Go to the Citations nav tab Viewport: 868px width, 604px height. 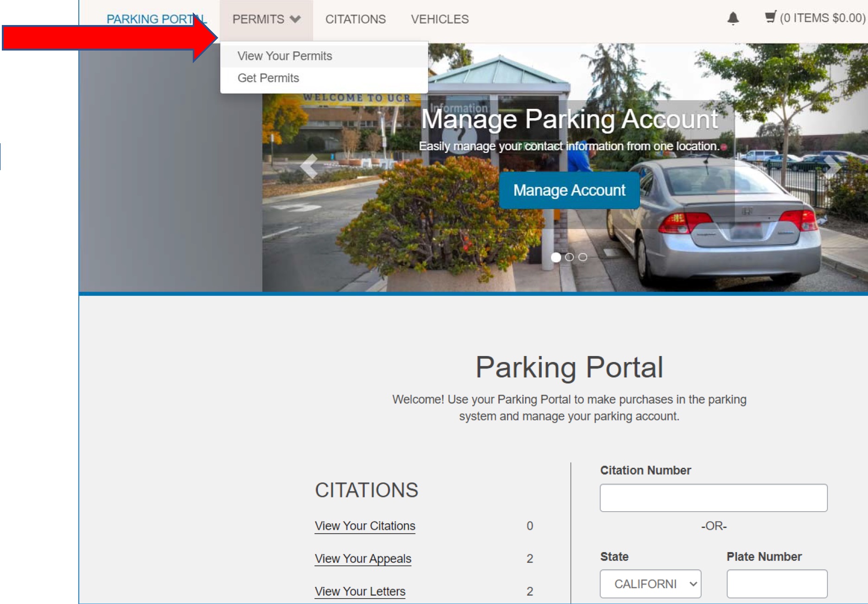[x=355, y=19]
